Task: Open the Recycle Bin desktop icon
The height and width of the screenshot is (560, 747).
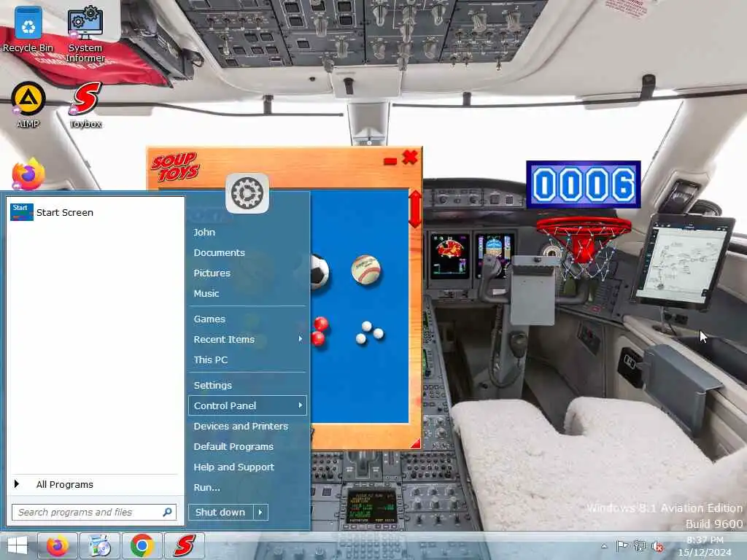Action: coord(28,28)
